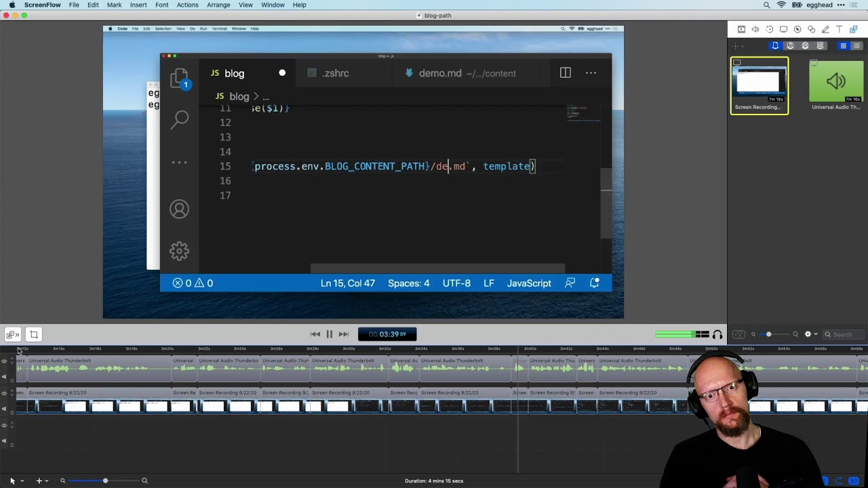Toggle the media library filter icon

point(739,334)
